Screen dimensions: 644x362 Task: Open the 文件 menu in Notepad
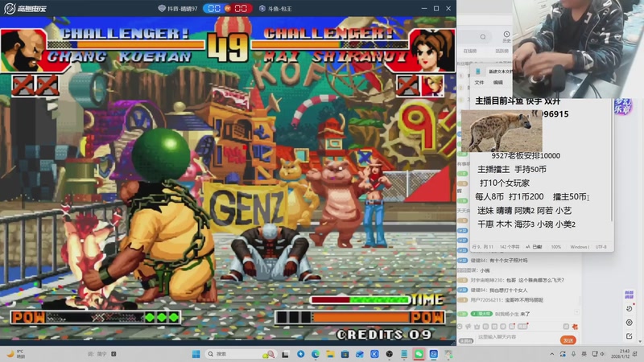[x=479, y=83]
